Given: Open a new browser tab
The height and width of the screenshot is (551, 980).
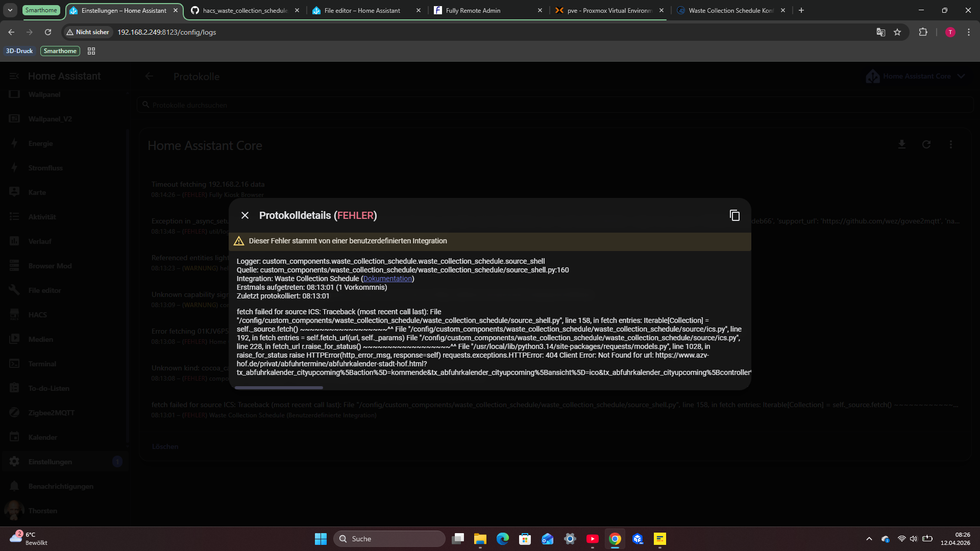Looking at the screenshot, I should click(x=801, y=10).
